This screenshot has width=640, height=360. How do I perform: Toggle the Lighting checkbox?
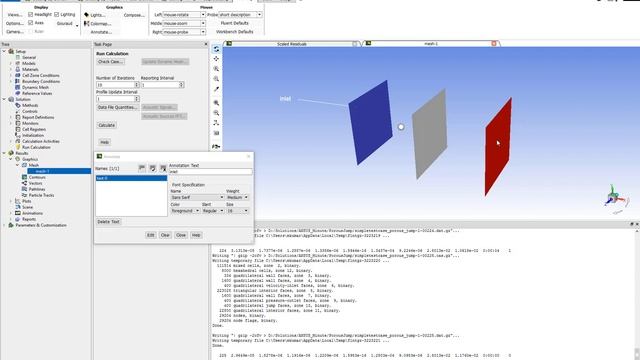tap(57, 14)
